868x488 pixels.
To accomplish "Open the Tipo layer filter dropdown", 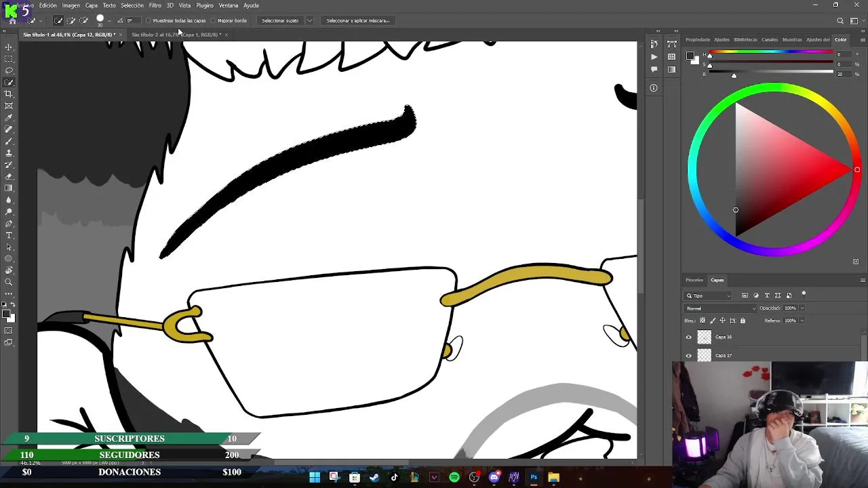I will [709, 296].
